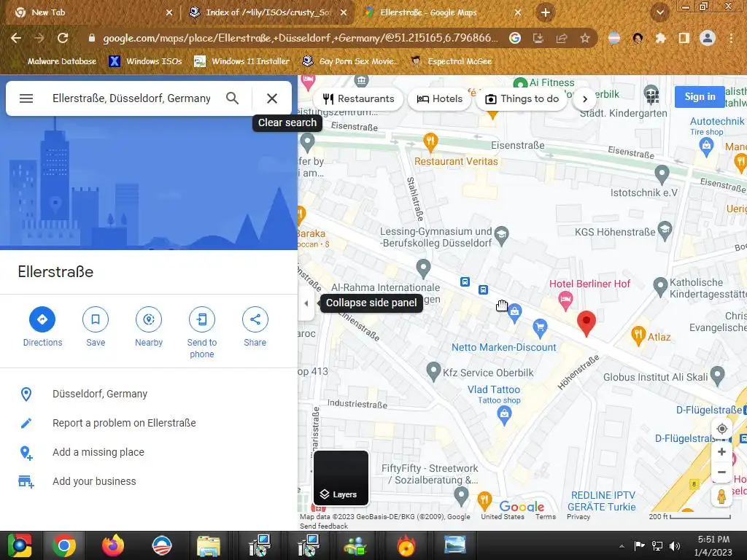The width and height of the screenshot is (747, 560).
Task: Click the Netto Marken-Discount cart marker
Action: click(540, 327)
